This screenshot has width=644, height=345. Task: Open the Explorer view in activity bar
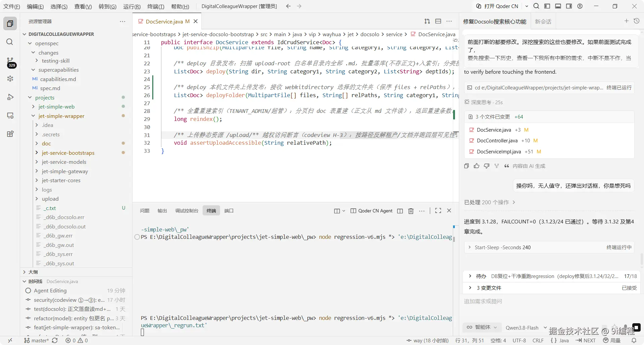point(10,23)
